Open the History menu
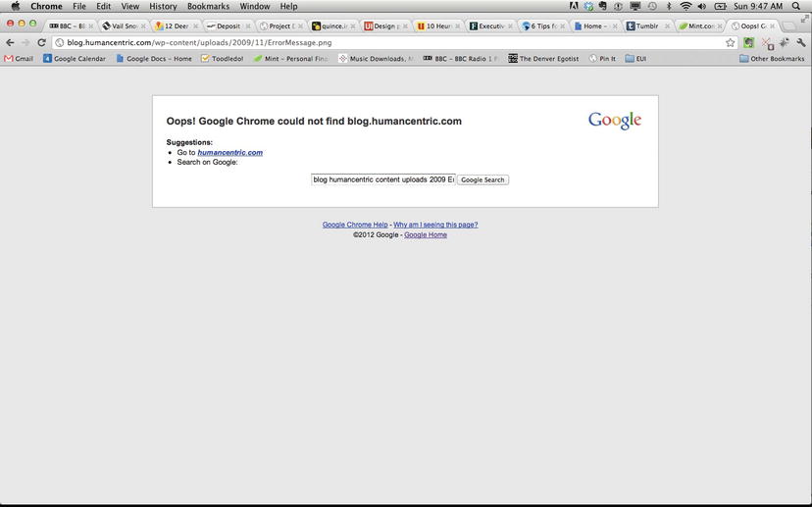 click(163, 6)
